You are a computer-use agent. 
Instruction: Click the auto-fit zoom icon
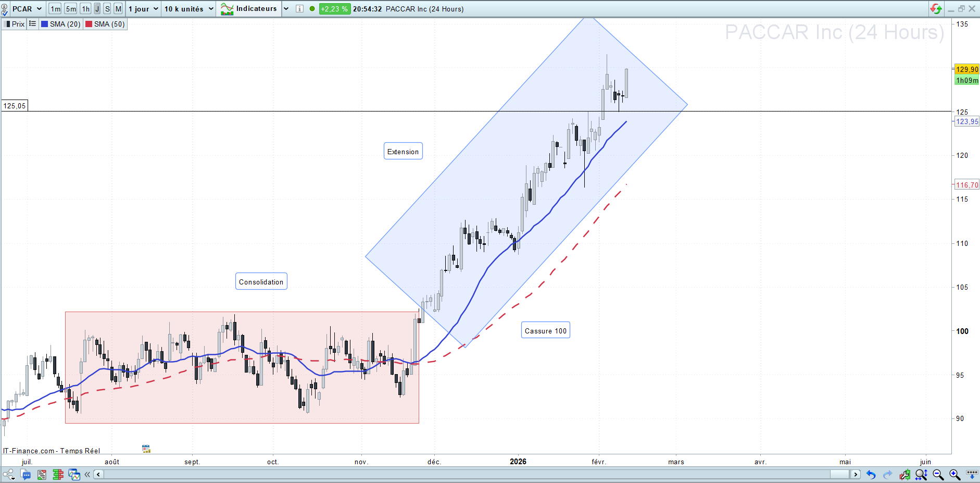pyautogui.click(x=921, y=475)
